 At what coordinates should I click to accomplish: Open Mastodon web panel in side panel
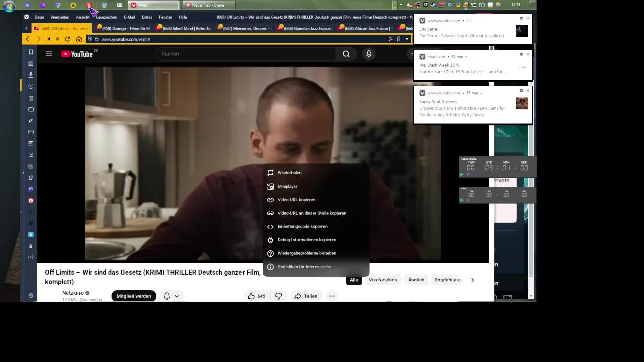click(x=31, y=189)
